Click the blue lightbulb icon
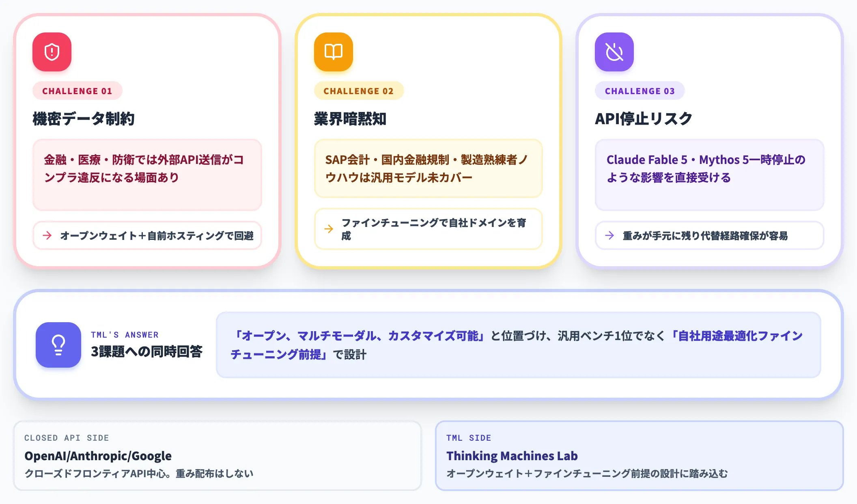Viewport: 857px width, 504px height. pos(58,345)
